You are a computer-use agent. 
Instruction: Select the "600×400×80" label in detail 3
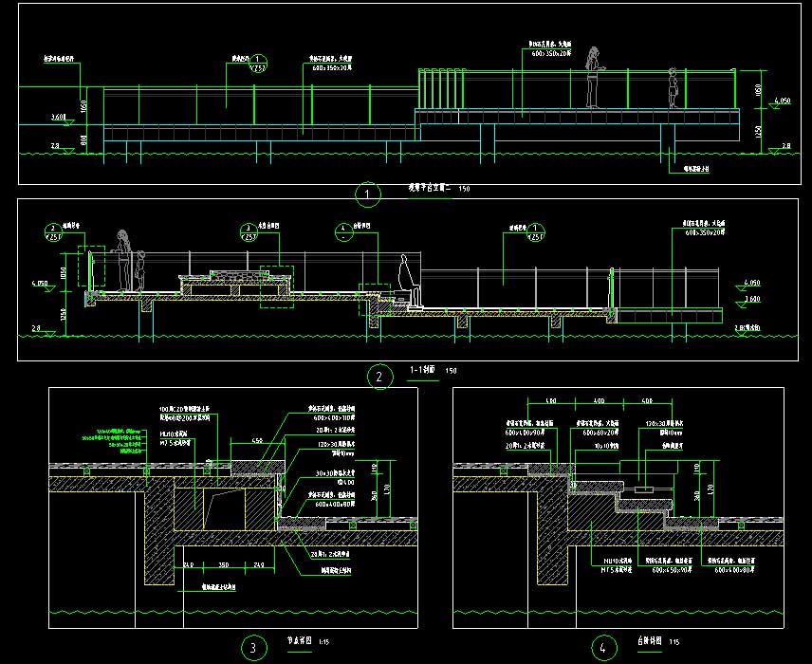(x=334, y=504)
